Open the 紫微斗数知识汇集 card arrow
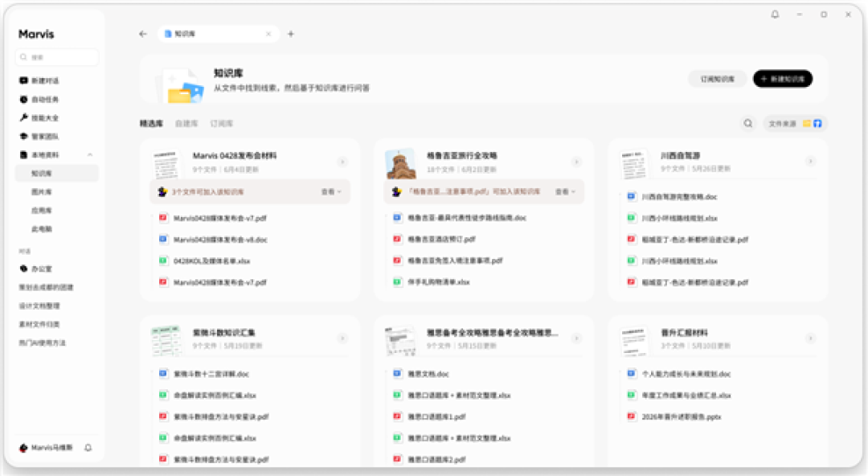Image resolution: width=868 pixels, height=476 pixels. click(342, 338)
